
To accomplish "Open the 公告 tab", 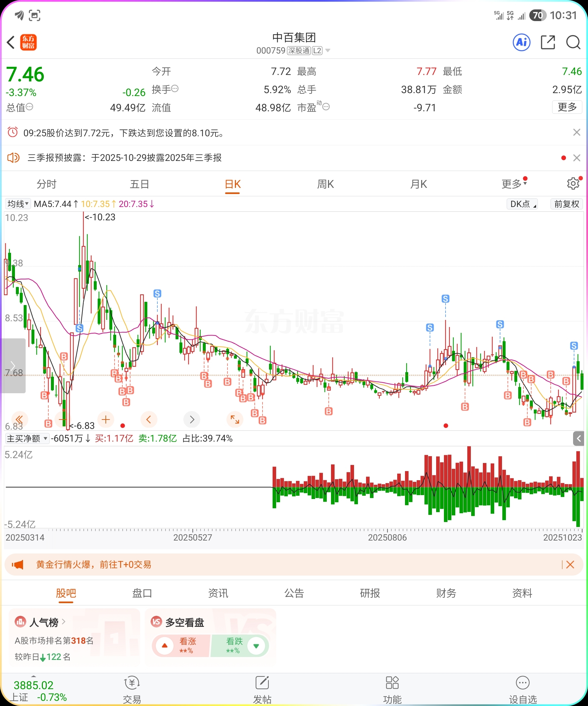I will 294,593.
